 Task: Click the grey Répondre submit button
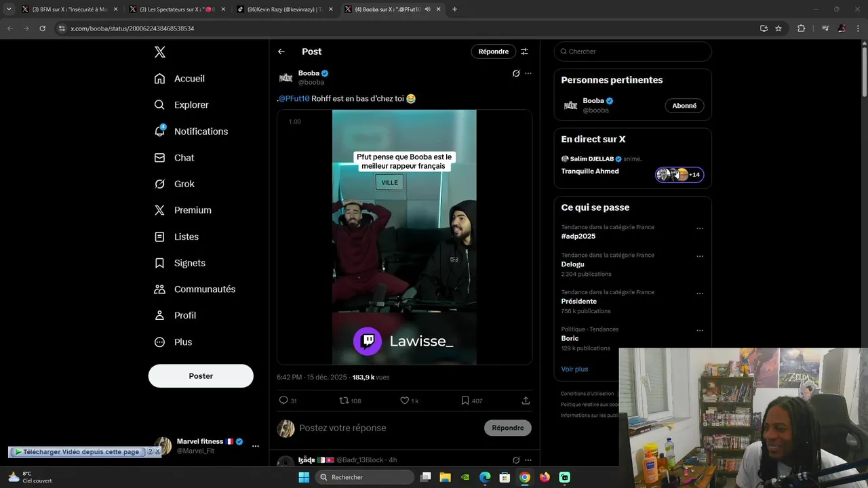point(508,428)
